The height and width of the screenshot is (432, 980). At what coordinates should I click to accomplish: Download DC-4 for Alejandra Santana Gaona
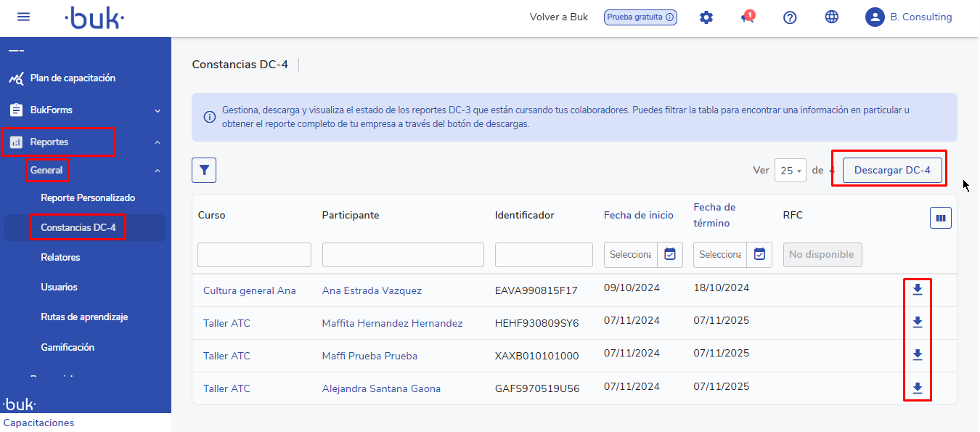pos(917,388)
